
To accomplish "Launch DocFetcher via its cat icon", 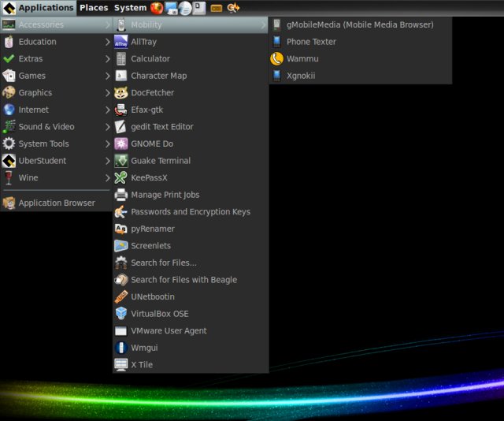I will click(120, 93).
